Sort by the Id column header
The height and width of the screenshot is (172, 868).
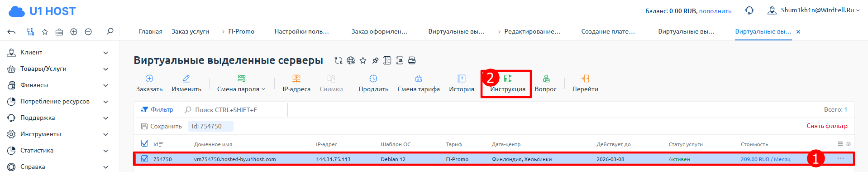[158, 144]
